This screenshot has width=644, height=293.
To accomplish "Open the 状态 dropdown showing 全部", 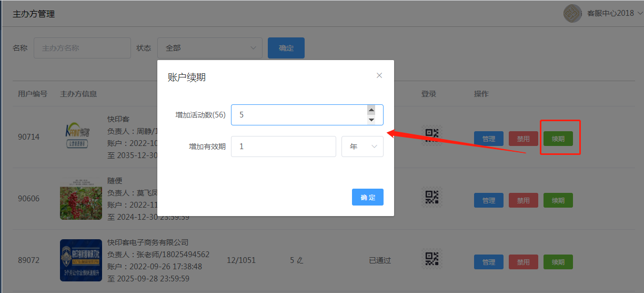I will coord(209,48).
